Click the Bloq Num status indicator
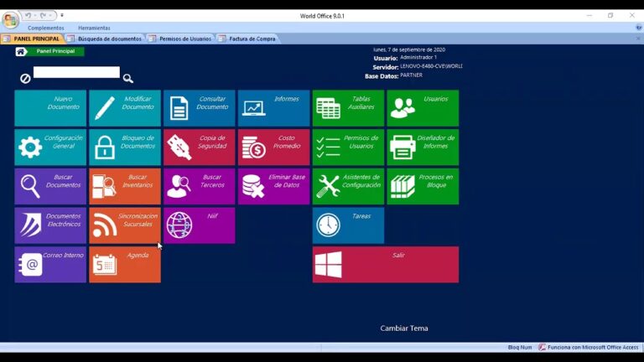644x362 pixels. [x=520, y=347]
